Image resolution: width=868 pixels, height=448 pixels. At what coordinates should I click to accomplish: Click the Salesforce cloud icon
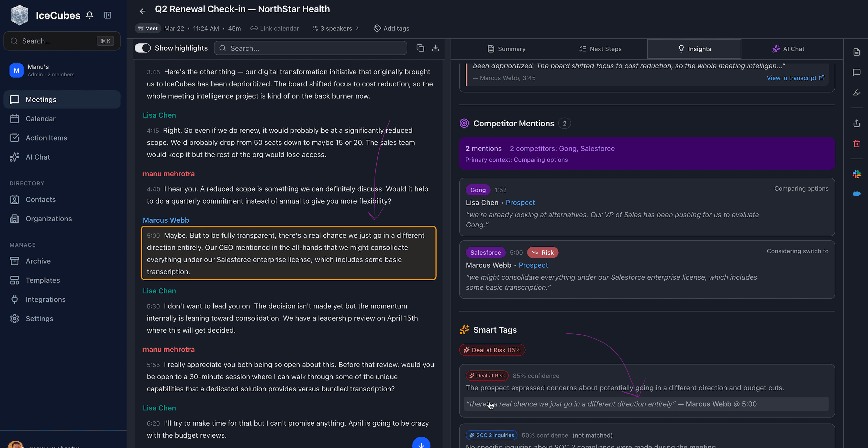coord(857,194)
